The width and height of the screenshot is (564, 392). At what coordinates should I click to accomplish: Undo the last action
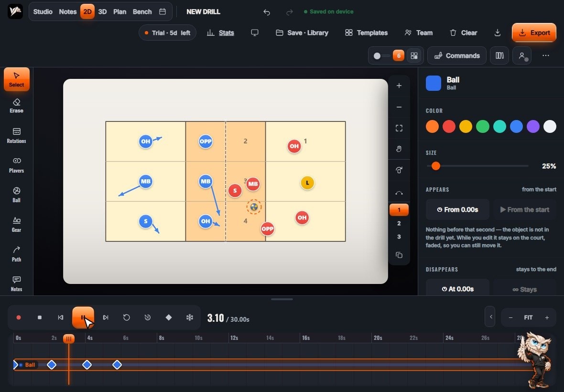pyautogui.click(x=267, y=12)
